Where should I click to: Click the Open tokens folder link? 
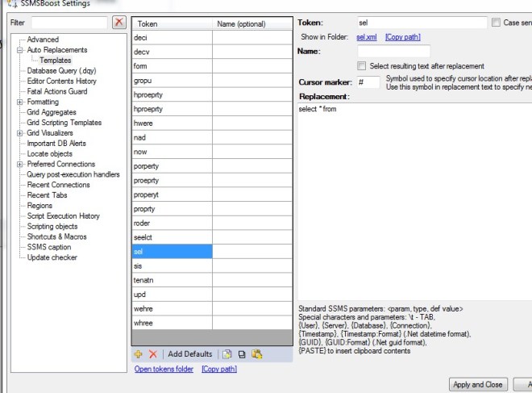[x=164, y=370]
